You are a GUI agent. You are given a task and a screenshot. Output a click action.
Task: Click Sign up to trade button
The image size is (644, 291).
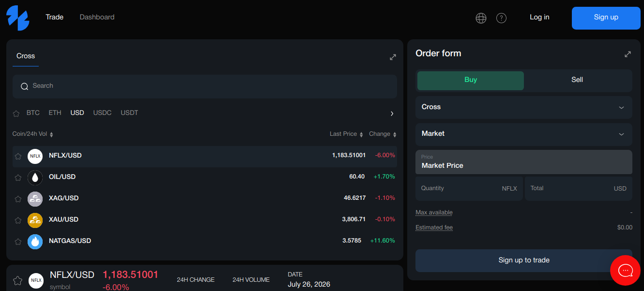tap(524, 261)
